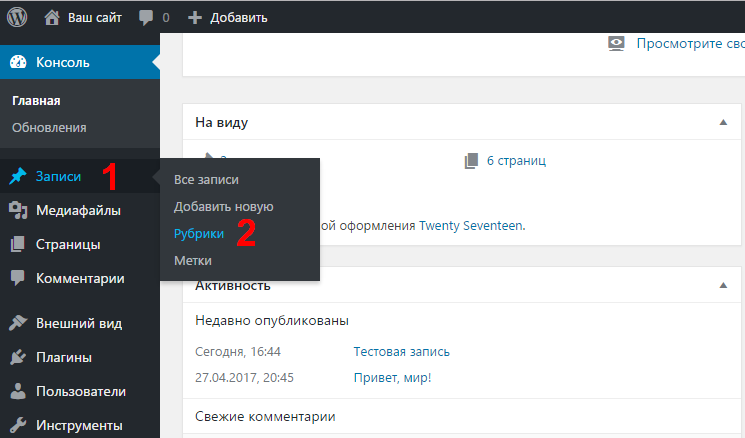Choose Метки from the flyout menu
The width and height of the screenshot is (745, 438).
(x=192, y=261)
